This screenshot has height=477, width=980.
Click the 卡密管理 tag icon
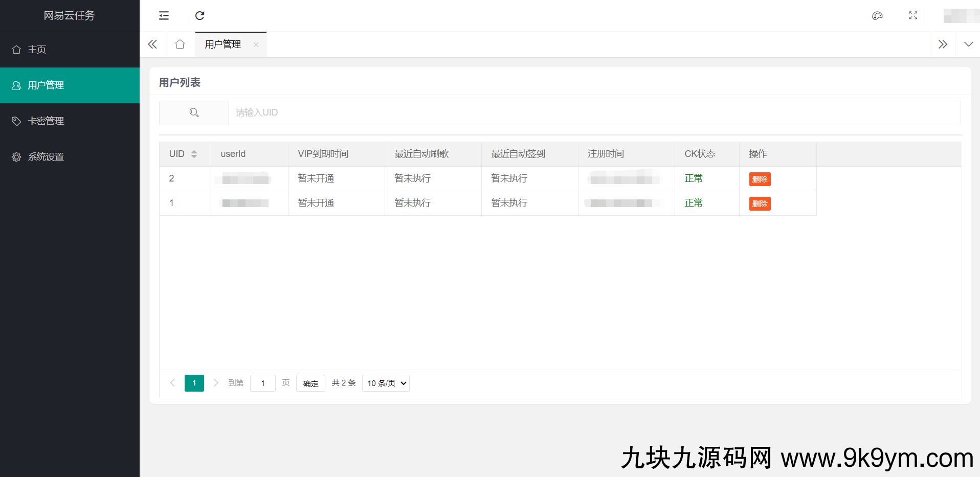tap(16, 121)
